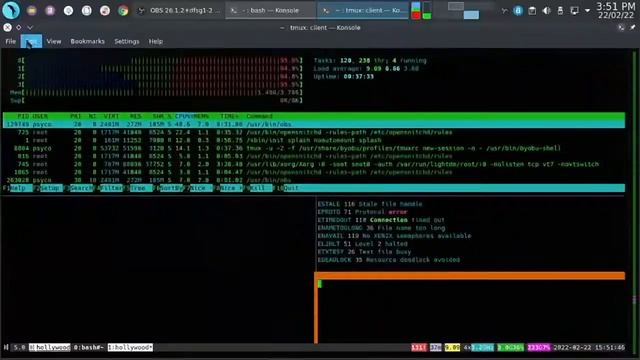Sort by the PID column header
Image resolution: width=640 pixels, height=360 pixels.
(23, 116)
